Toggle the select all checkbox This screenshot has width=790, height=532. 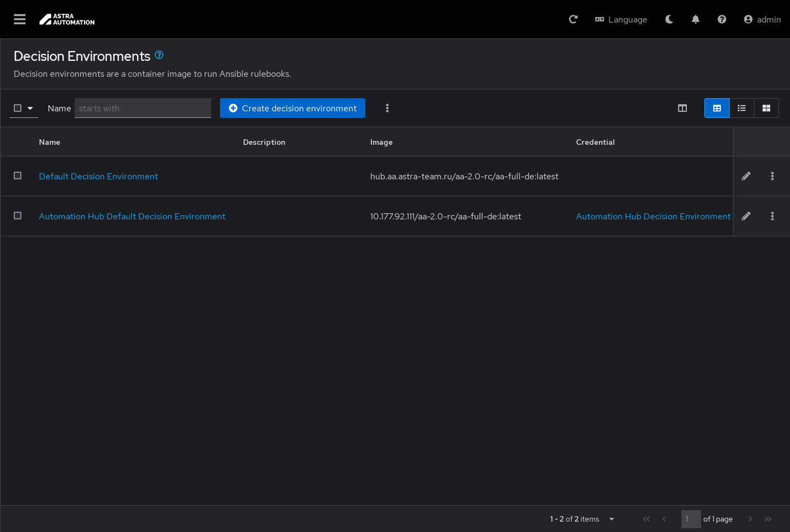[18, 108]
